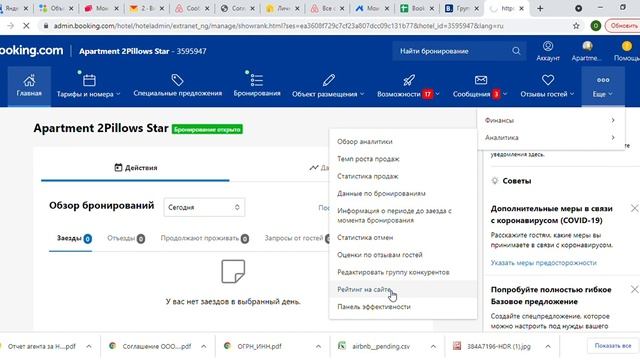
Task: Open the Сегодня period dropdown
Action: [x=204, y=207]
